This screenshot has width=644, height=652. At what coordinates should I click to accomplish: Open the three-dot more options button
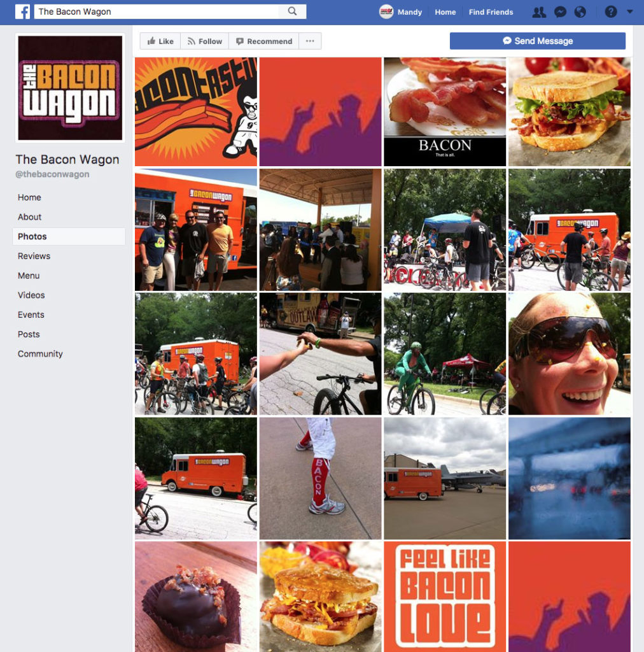coord(310,41)
